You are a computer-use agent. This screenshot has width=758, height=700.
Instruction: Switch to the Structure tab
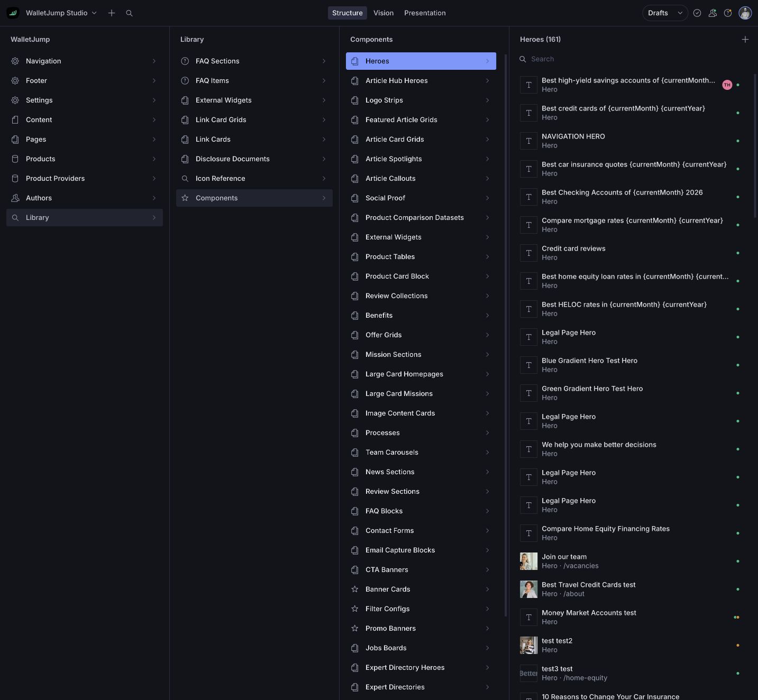click(348, 13)
